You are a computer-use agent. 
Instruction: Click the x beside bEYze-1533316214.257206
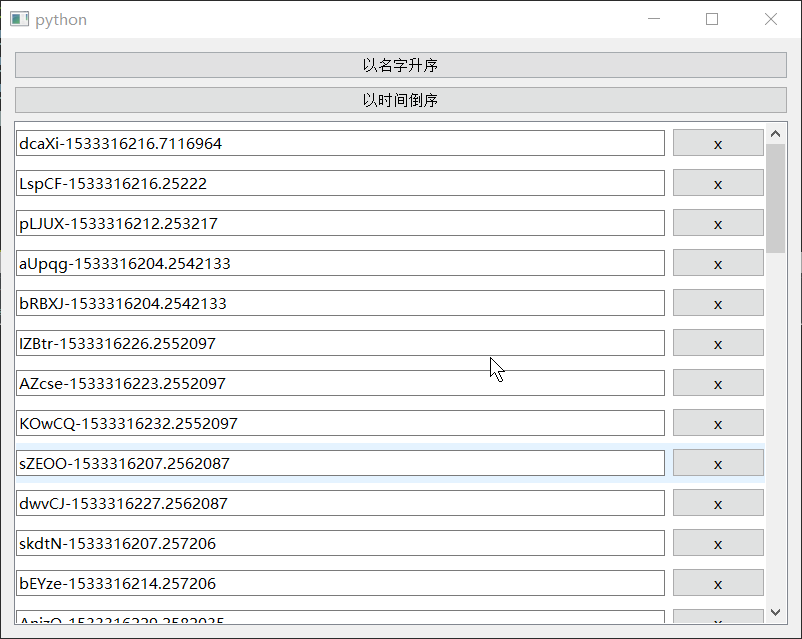[x=718, y=583]
